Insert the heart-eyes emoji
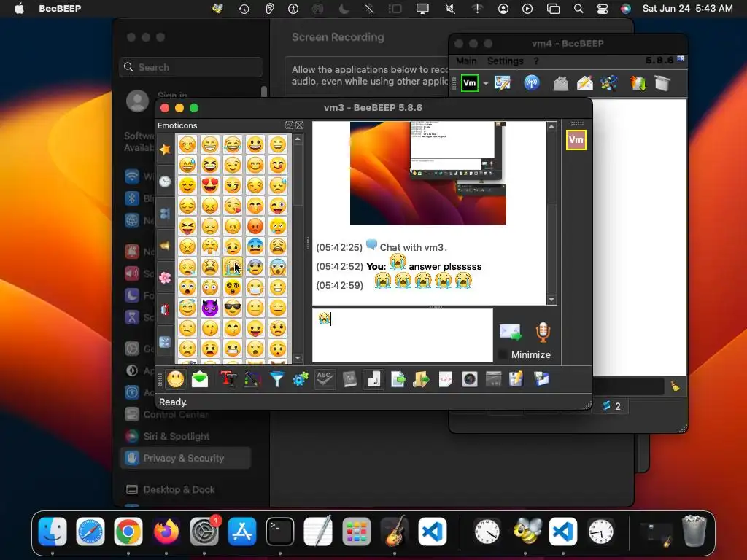The width and height of the screenshot is (747, 560). 210,184
